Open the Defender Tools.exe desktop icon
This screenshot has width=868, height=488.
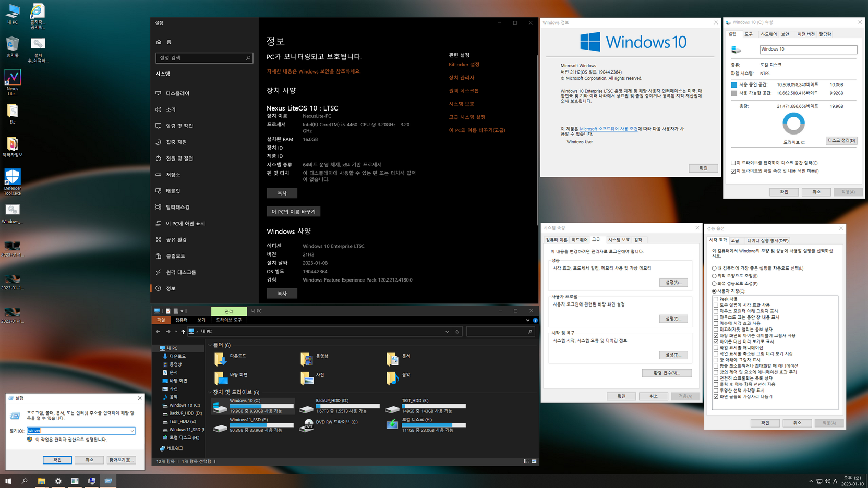tap(13, 182)
